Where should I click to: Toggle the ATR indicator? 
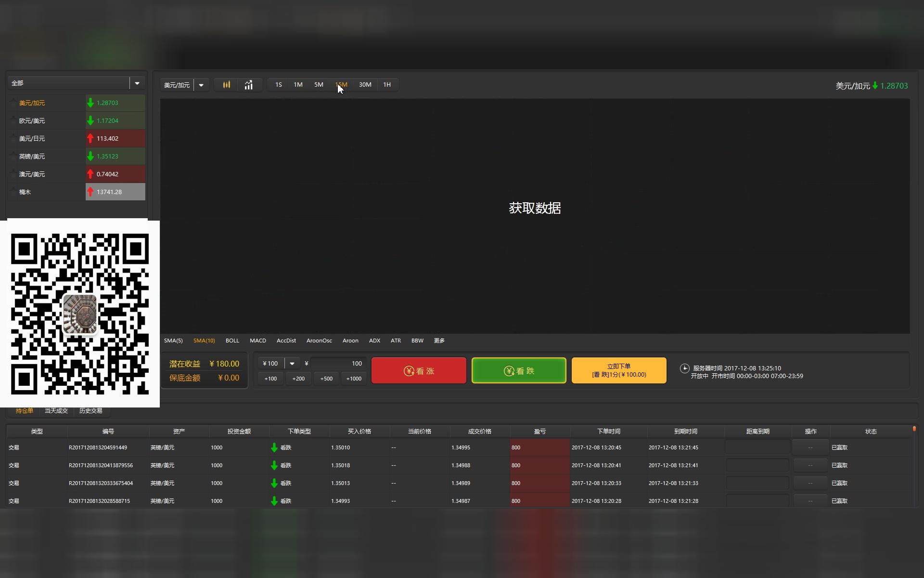pyautogui.click(x=396, y=341)
